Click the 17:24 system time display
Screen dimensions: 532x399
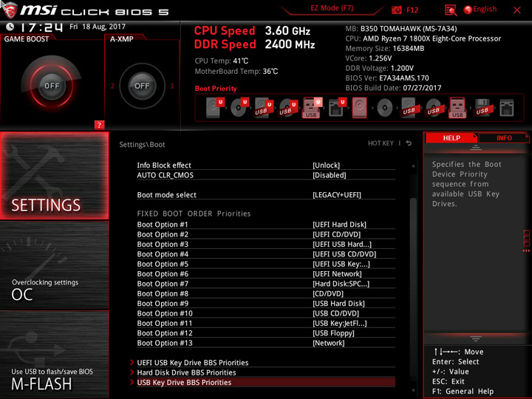[x=42, y=27]
